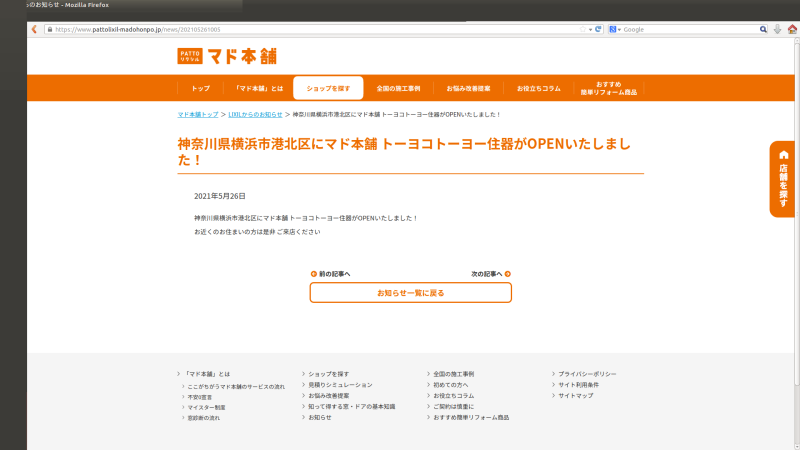Click footer link 見積りシミュレーション
The width and height of the screenshot is (800, 450).
(340, 385)
